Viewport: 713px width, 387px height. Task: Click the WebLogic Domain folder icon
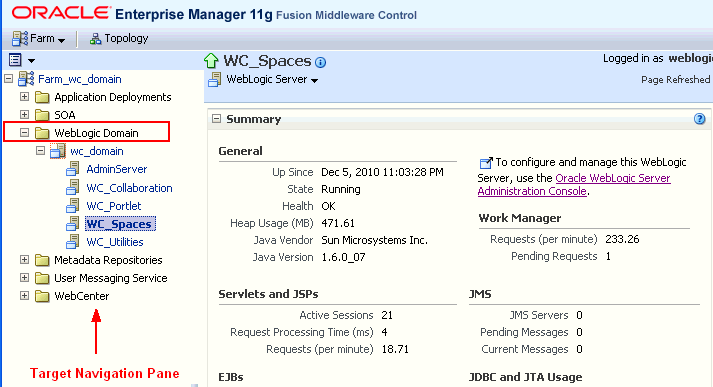(42, 133)
